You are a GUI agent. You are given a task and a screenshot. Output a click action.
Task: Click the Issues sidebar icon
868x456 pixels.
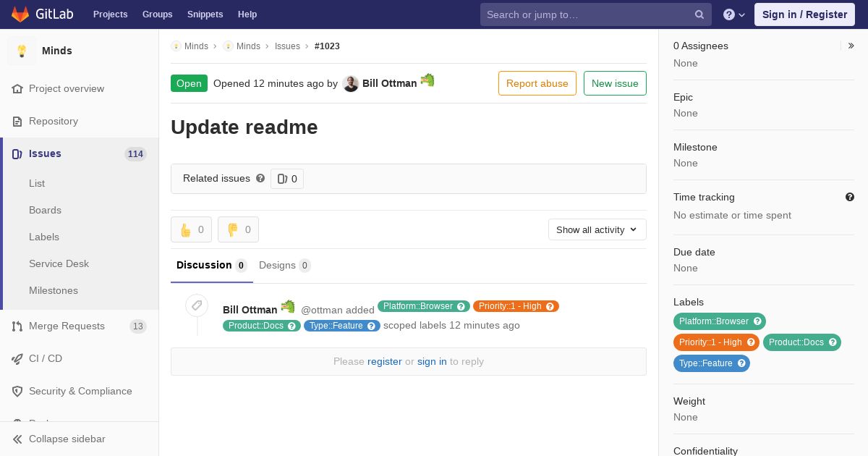tap(17, 153)
